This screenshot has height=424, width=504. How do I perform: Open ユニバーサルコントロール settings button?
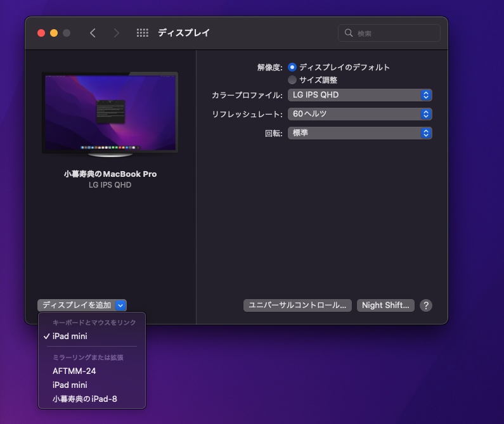tap(297, 305)
